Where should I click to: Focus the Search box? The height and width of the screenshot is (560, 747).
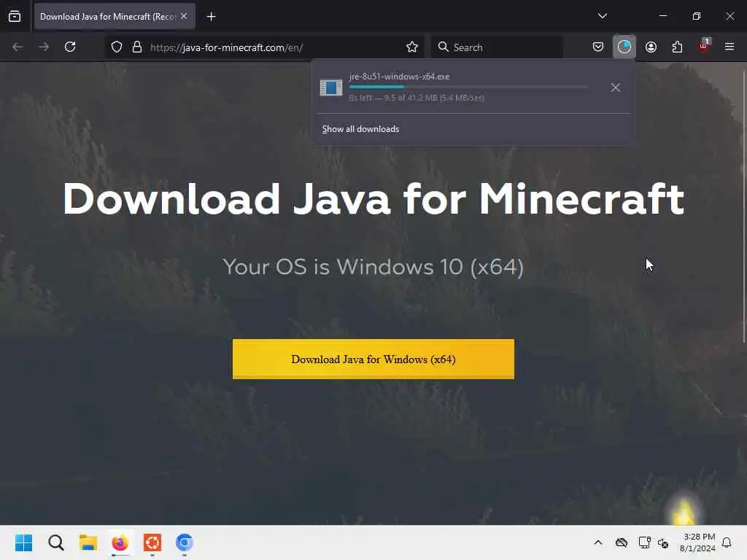(496, 47)
